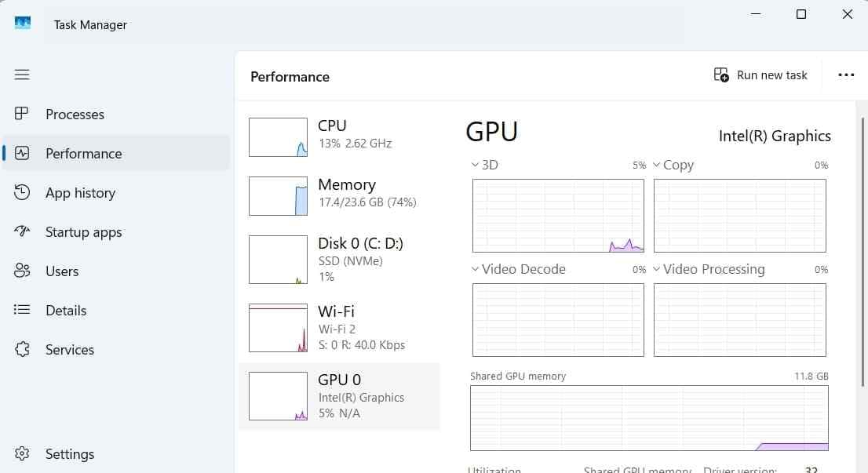Click the 3D engine graph
The height and width of the screenshot is (473, 868).
tap(558, 216)
